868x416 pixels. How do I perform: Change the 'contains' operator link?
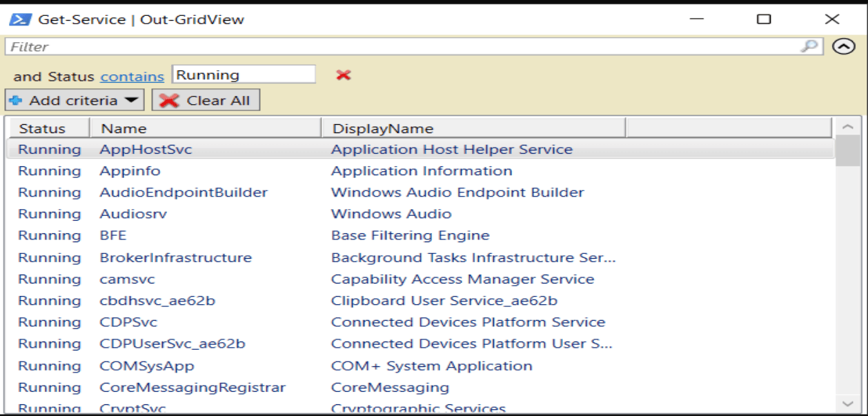(132, 77)
